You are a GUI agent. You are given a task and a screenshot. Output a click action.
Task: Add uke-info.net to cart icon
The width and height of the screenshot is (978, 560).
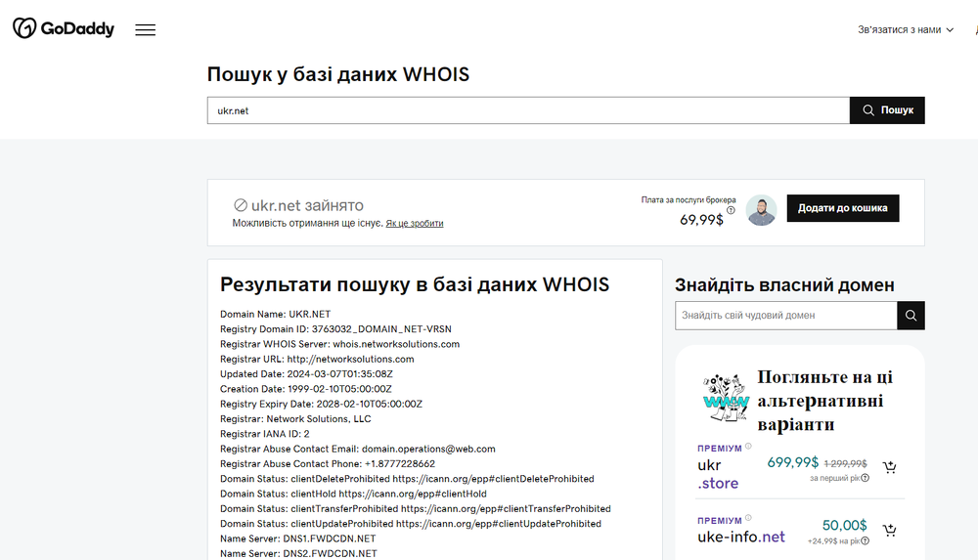[889, 530]
